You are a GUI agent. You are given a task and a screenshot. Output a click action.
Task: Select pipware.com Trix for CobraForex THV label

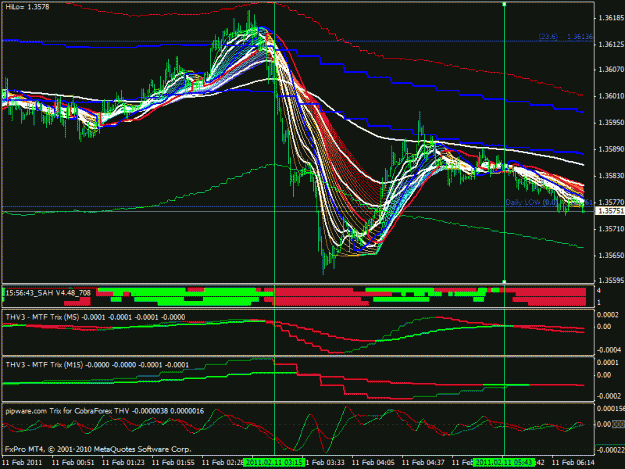coord(105,411)
